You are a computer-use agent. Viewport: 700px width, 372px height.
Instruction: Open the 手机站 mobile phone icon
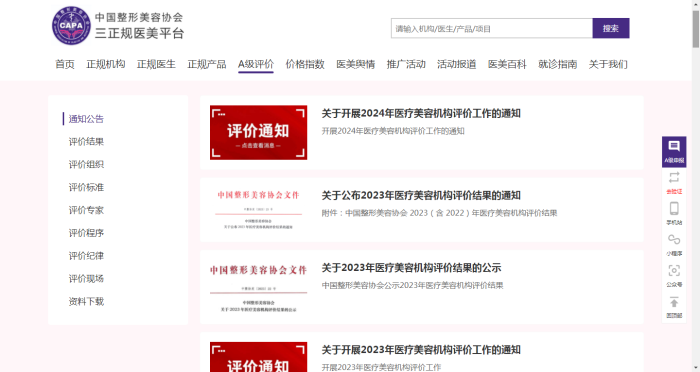click(x=674, y=209)
